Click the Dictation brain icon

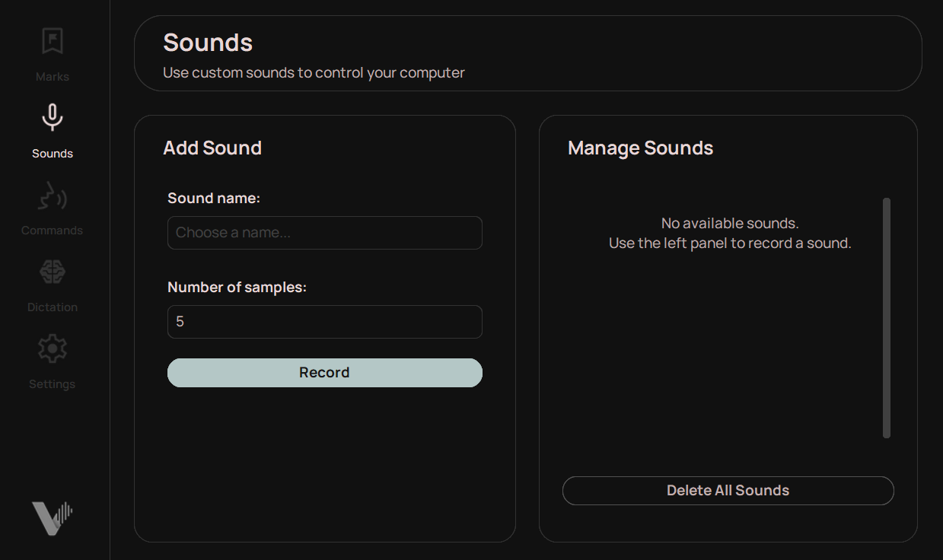pyautogui.click(x=52, y=272)
